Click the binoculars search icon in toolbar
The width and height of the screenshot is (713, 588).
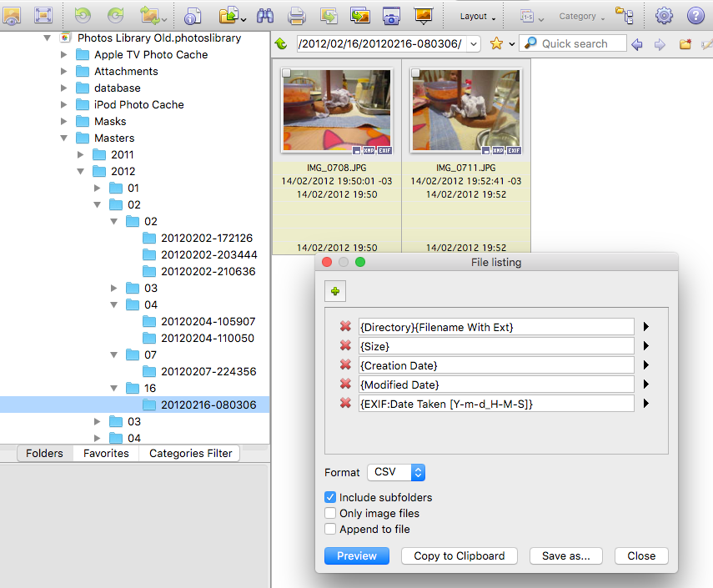(x=265, y=16)
